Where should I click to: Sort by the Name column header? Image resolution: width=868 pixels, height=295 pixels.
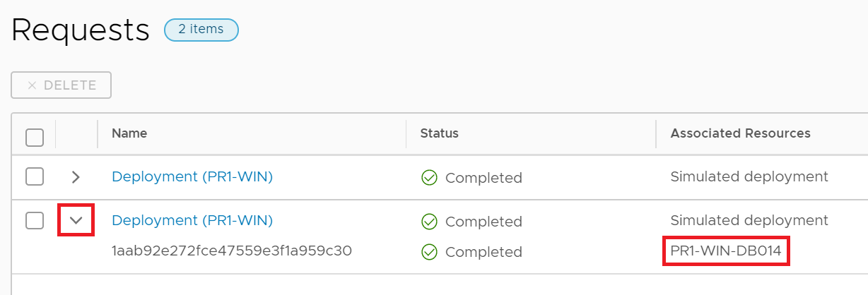129,133
